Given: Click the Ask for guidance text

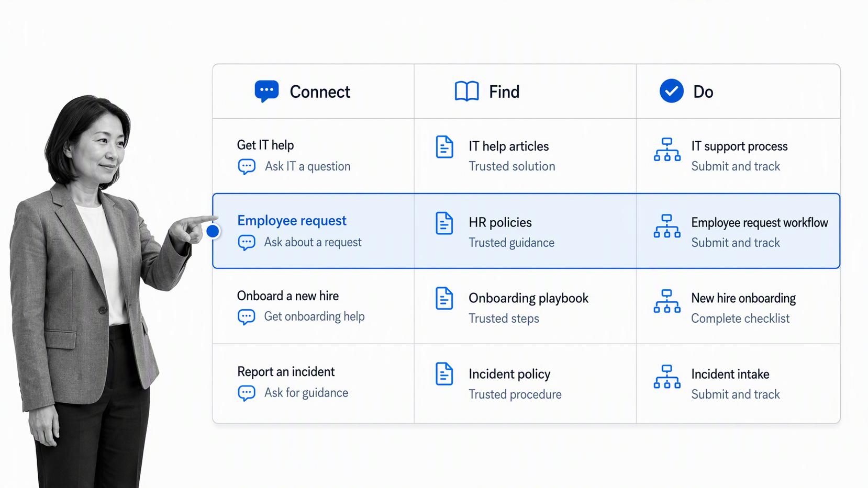Looking at the screenshot, I should (x=306, y=393).
